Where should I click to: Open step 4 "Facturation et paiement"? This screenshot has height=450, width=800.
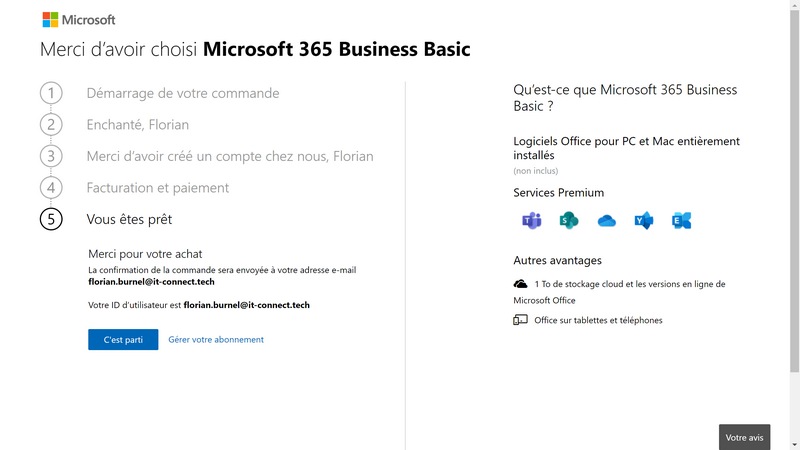(158, 187)
